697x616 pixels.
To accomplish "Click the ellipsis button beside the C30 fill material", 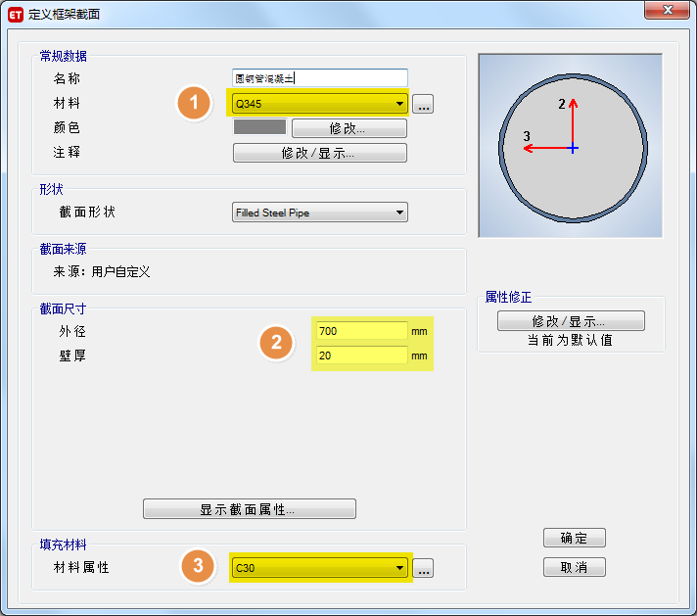I will [x=423, y=568].
